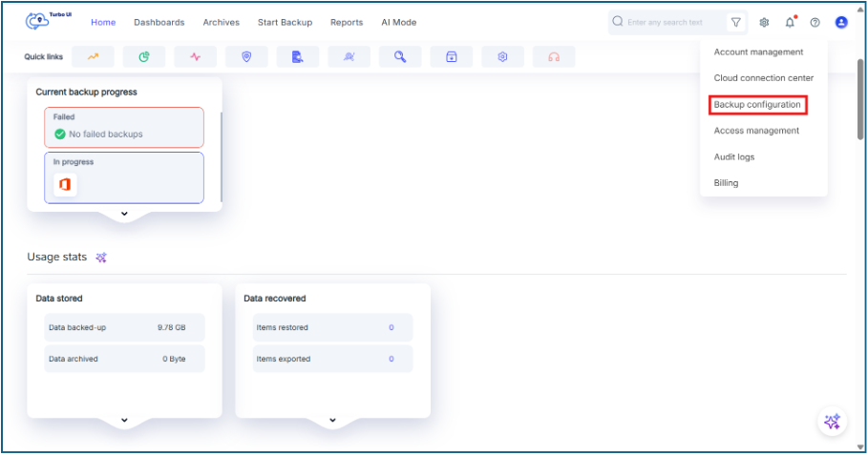This screenshot has width=868, height=455.
Task: Click the page vertical scrollbar thumb
Action: point(860,99)
